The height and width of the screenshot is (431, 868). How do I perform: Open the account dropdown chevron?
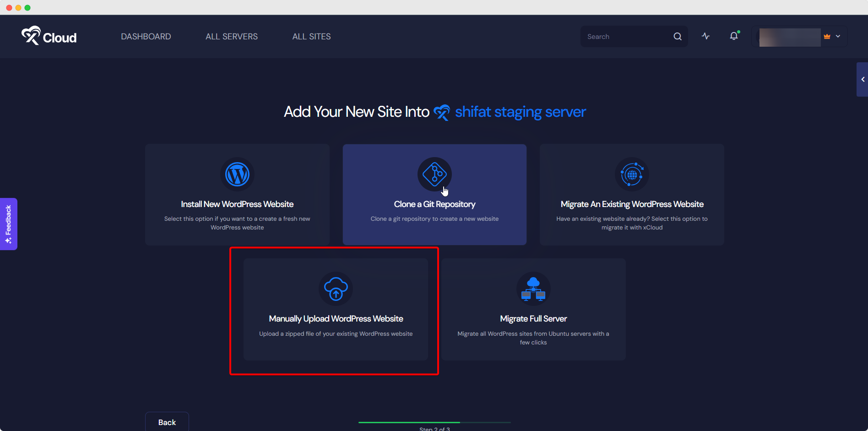click(x=838, y=36)
